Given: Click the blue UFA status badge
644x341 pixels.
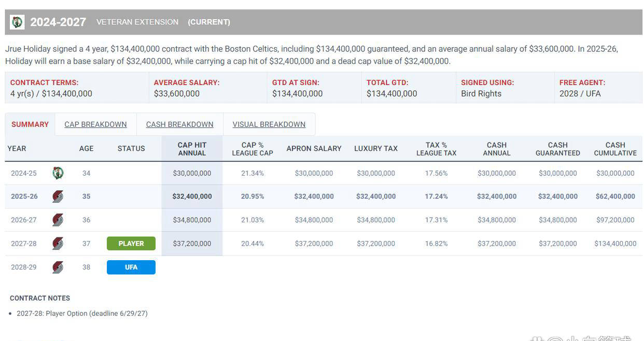Looking at the screenshot, I should (x=131, y=267).
